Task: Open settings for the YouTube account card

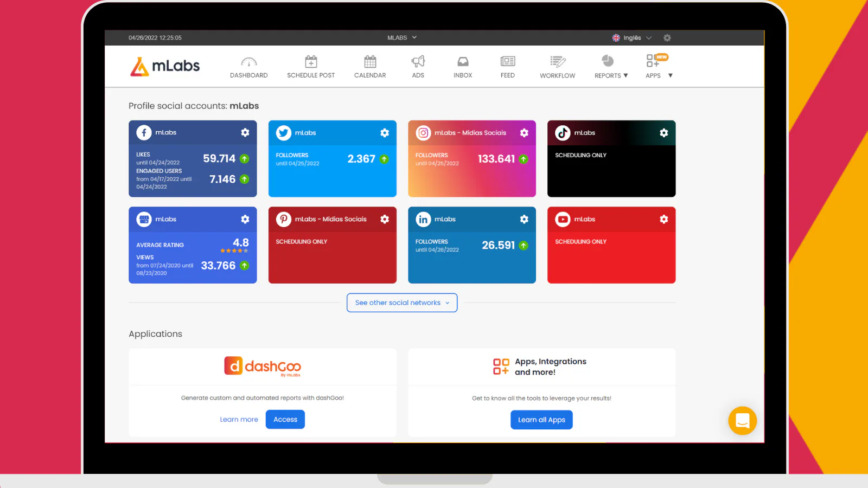Action: pos(663,219)
